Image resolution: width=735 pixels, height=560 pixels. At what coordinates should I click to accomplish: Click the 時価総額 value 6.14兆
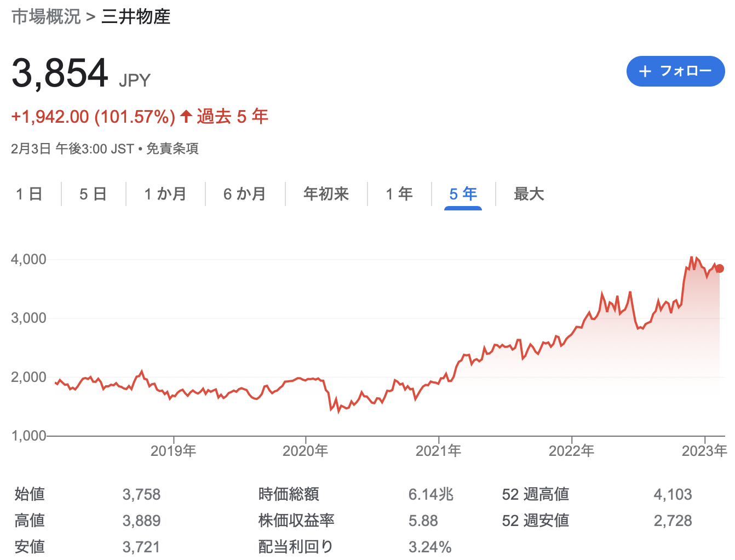pos(431,494)
